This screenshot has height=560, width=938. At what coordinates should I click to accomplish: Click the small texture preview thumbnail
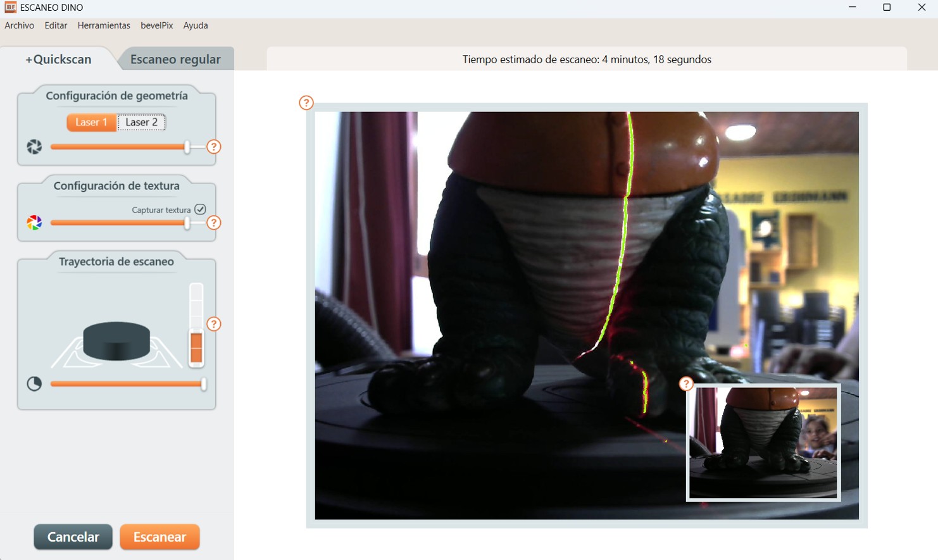763,443
